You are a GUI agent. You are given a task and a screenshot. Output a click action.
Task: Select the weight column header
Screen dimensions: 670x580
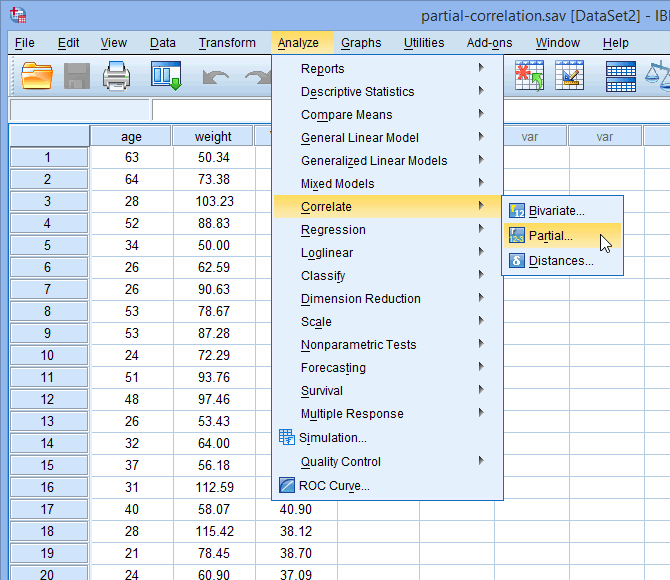213,136
